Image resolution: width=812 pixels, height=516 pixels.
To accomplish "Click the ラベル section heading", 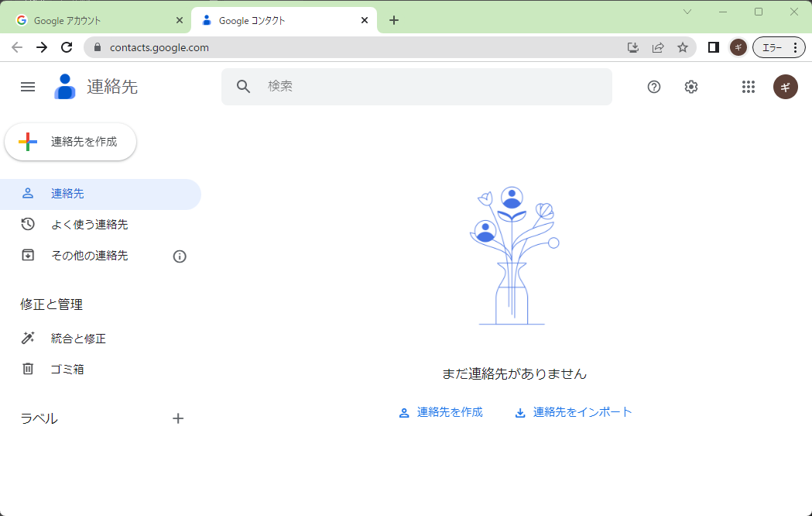I will 39,418.
